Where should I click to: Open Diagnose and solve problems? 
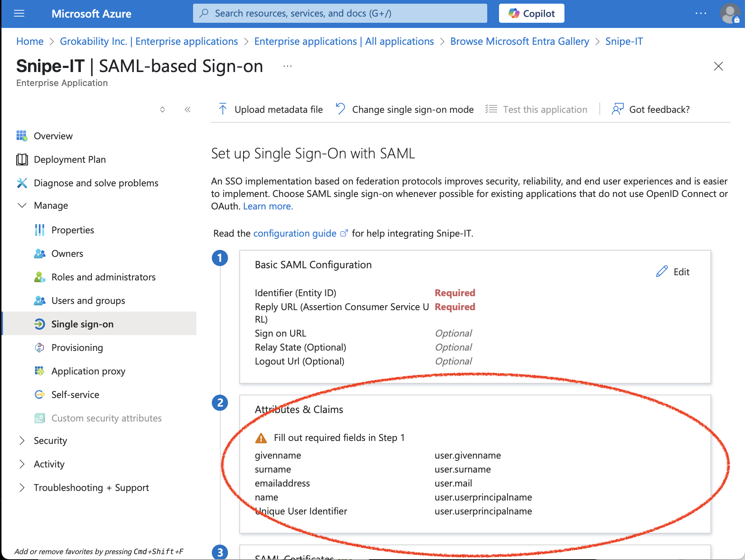[x=96, y=183]
